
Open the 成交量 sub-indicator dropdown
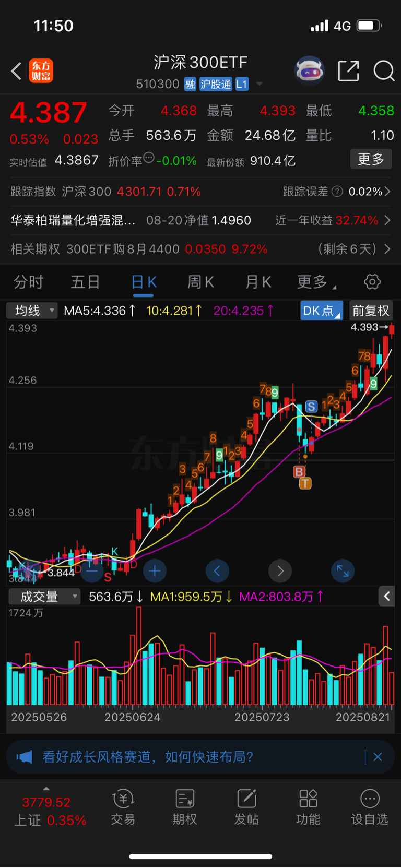(x=44, y=597)
